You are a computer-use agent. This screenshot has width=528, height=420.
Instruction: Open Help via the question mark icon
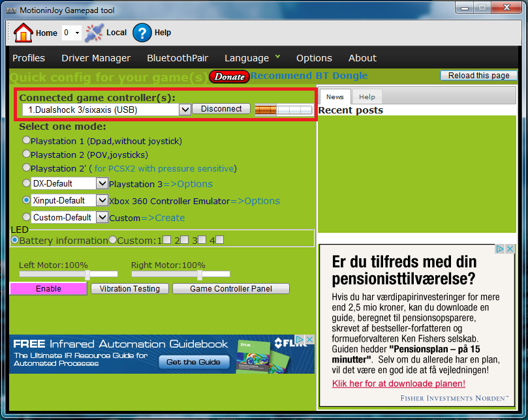pos(142,33)
